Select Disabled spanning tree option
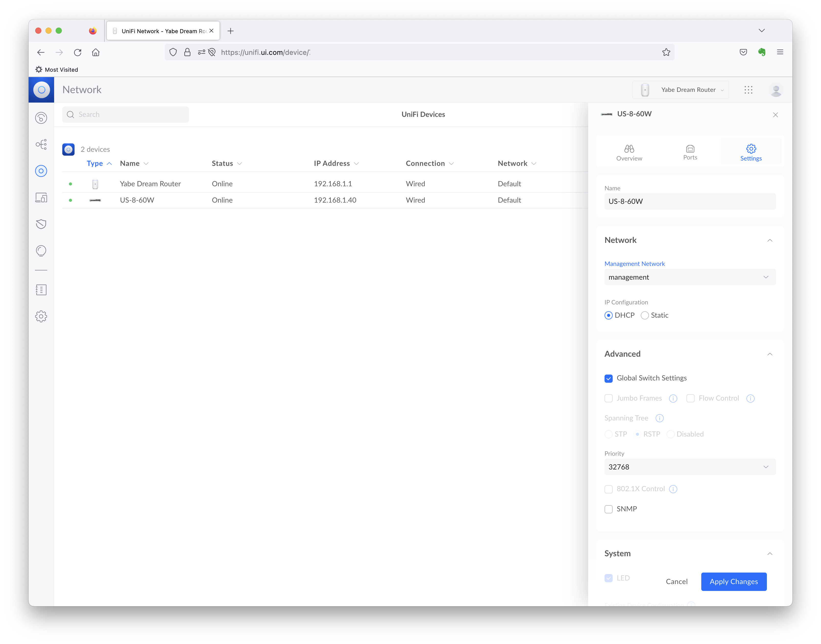Image resolution: width=821 pixels, height=644 pixels. point(670,434)
